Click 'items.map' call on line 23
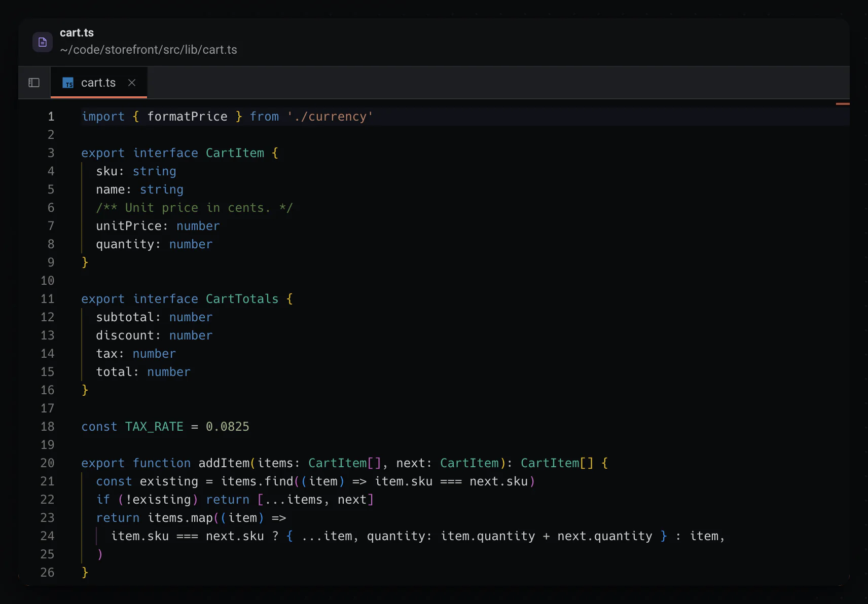The image size is (868, 604). [180, 518]
